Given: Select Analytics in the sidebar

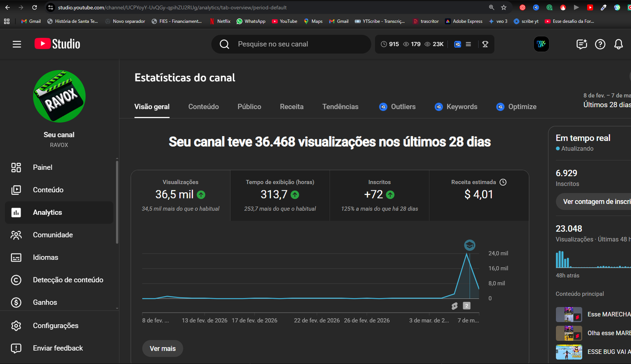Looking at the screenshot, I should [59, 212].
